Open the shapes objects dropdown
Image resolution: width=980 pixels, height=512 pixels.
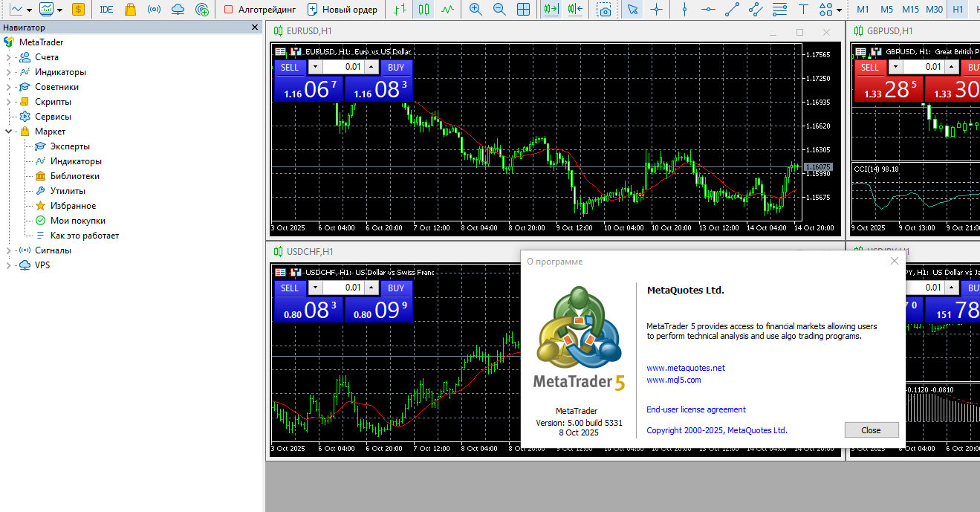pos(839,10)
